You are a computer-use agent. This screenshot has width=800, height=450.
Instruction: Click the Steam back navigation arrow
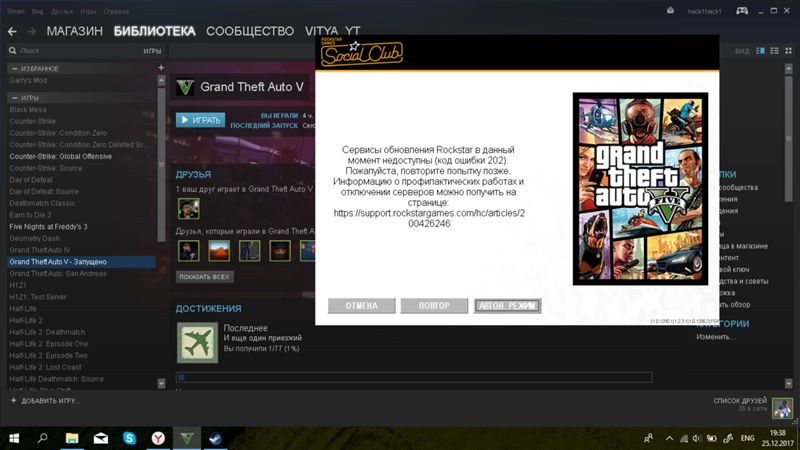click(x=12, y=32)
